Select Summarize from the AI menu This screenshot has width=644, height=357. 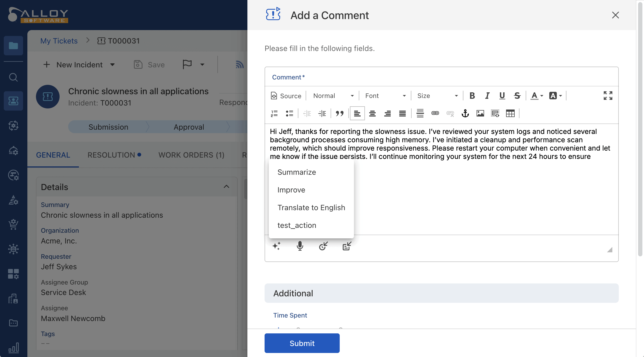point(297,172)
